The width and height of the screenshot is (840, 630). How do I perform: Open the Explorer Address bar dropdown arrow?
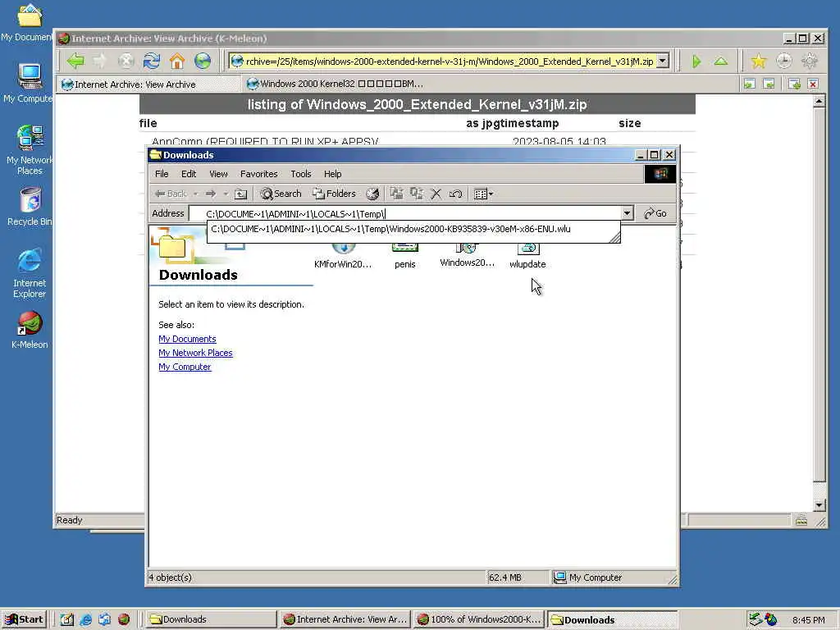pos(627,214)
